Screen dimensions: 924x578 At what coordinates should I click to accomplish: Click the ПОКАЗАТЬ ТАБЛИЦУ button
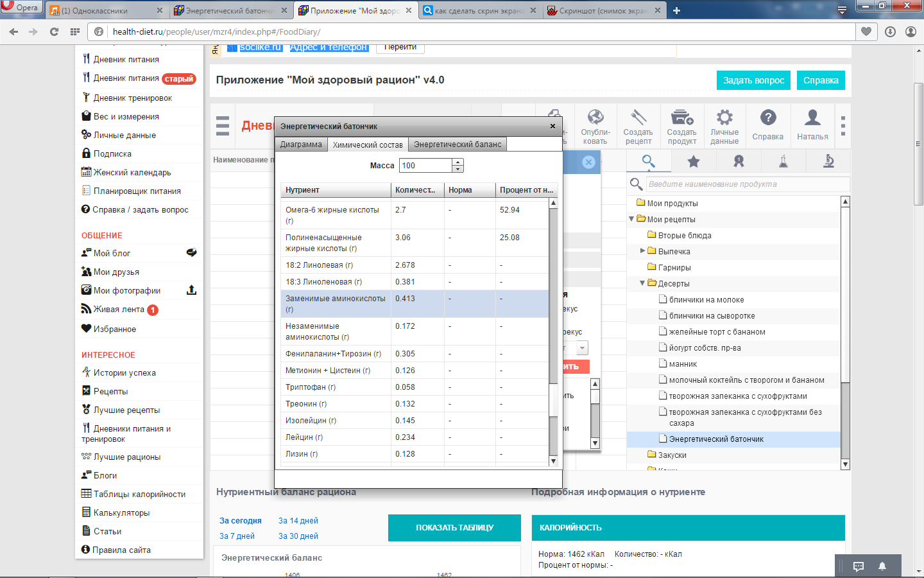pos(454,528)
